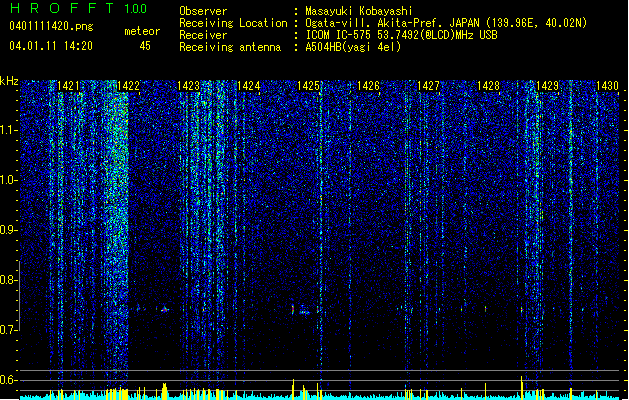This screenshot has width=629, height=400.
Task: Click the 0.6 kHz frequency tick label
Action: [x=8, y=380]
